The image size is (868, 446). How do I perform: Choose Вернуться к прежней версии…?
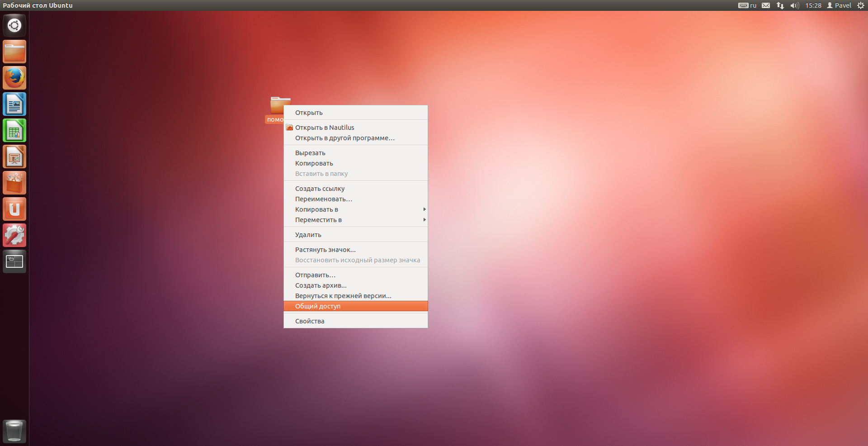[x=356, y=296]
